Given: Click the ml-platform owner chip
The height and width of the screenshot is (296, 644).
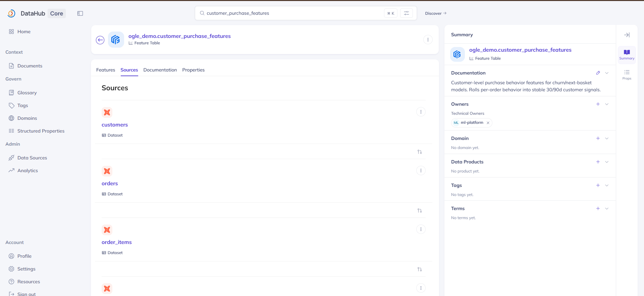Looking at the screenshot, I should pyautogui.click(x=472, y=123).
